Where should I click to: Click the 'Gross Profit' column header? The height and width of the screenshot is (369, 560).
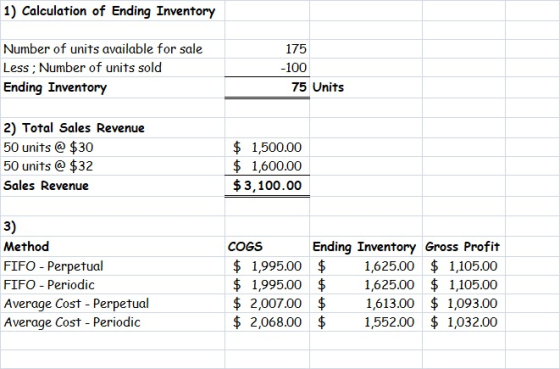464,246
